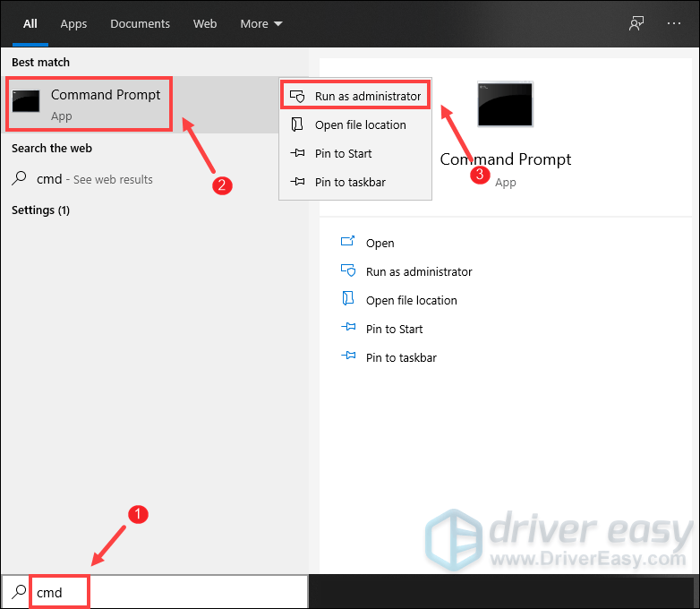
Task: Switch to the Documents tab
Action: (140, 24)
